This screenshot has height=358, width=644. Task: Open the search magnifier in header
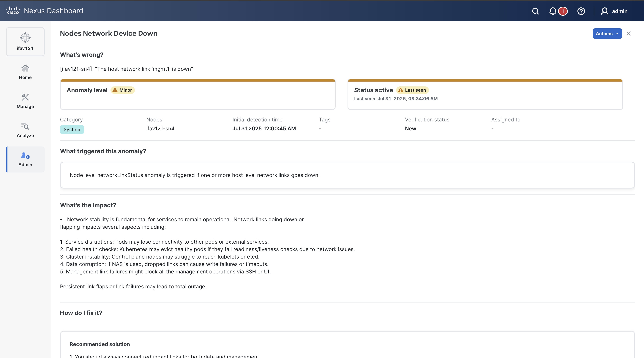coord(535,11)
